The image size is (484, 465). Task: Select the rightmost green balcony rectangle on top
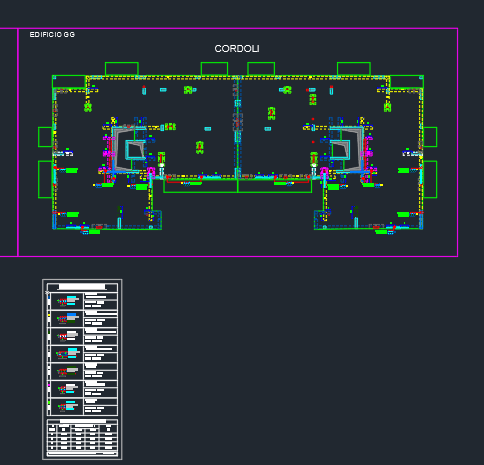[354, 69]
